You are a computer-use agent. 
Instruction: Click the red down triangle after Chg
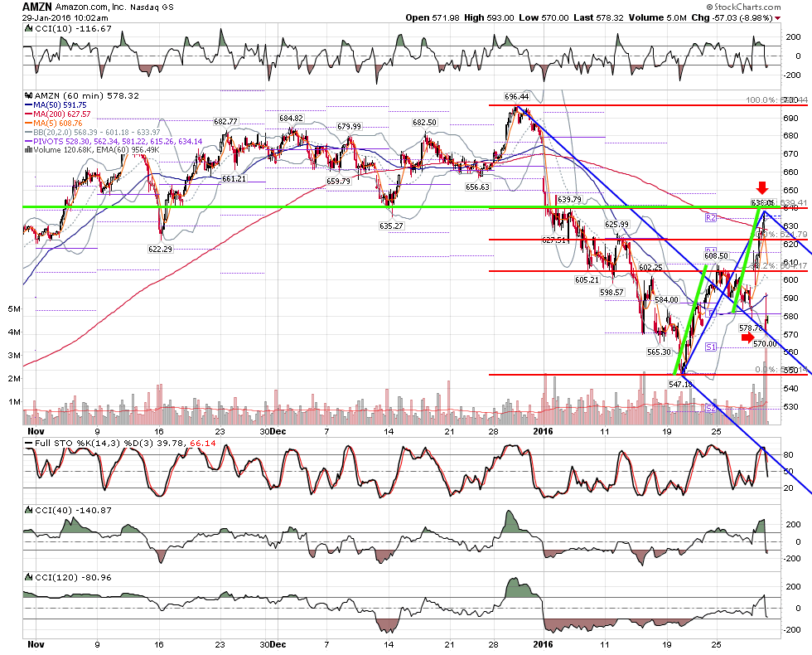[778, 18]
